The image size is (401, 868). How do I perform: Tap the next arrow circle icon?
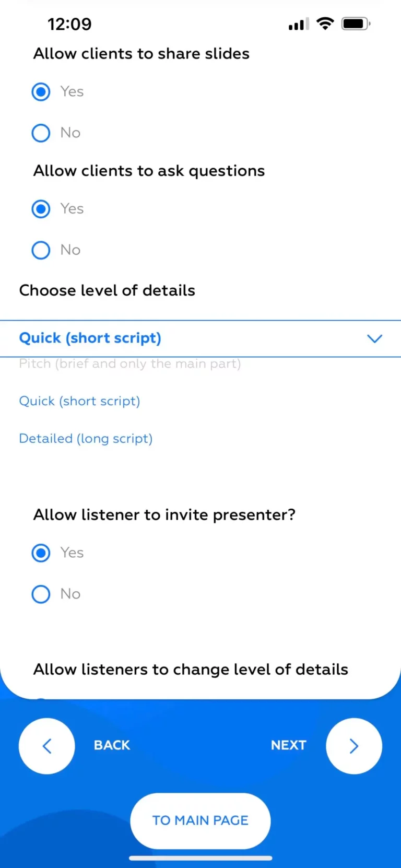[353, 746]
